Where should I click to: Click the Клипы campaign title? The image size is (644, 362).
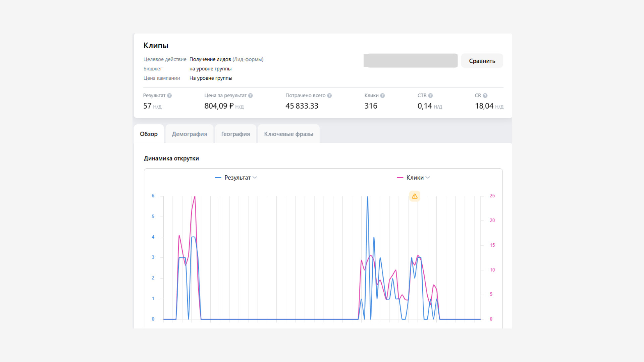[x=156, y=46]
